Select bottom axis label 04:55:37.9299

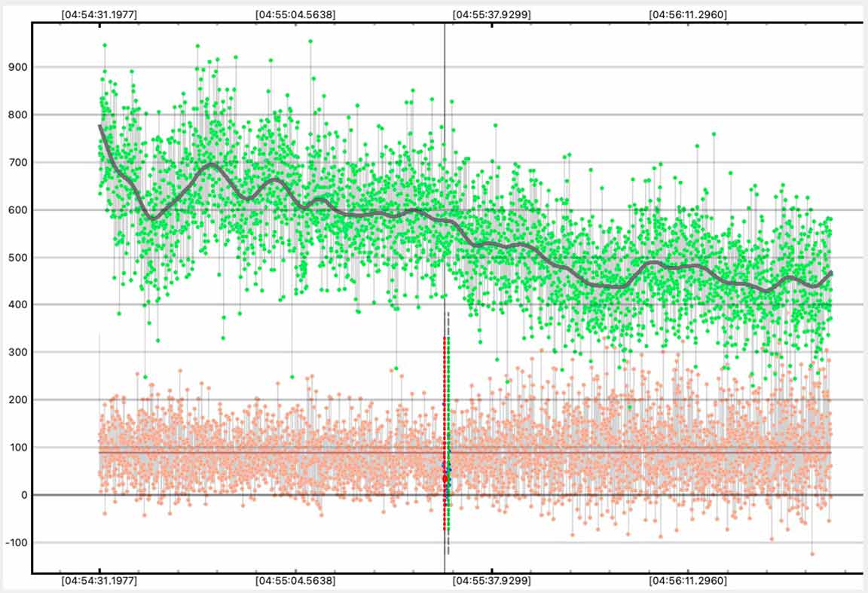click(491, 581)
